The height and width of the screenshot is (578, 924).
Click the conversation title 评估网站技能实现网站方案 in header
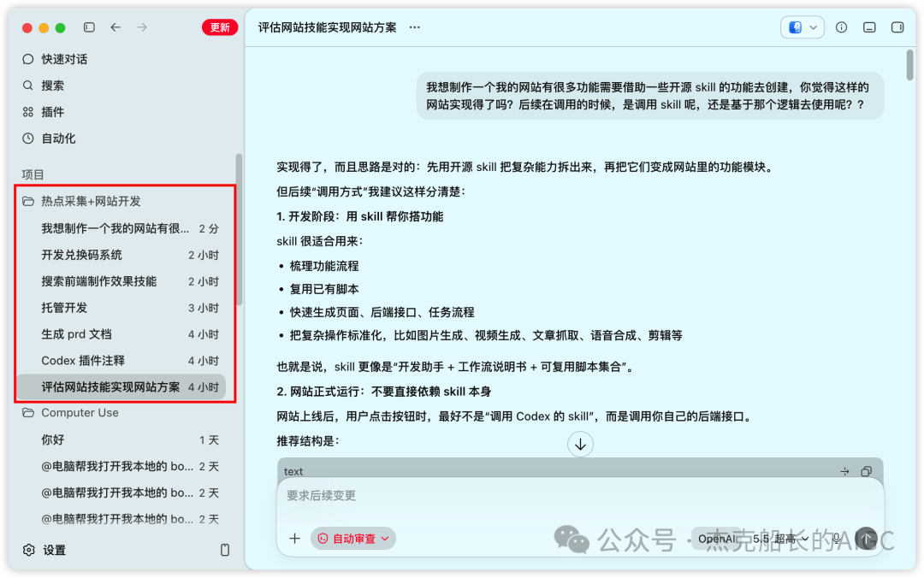click(327, 27)
